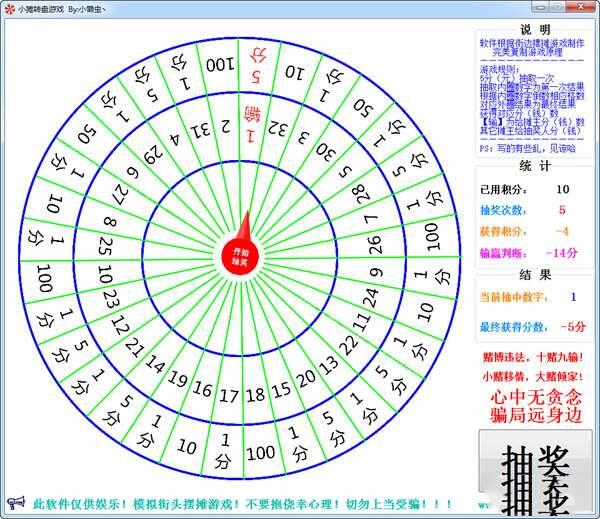The image size is (600, 519).
Task: Click the 获得积分 value -4
Action: tap(562, 232)
